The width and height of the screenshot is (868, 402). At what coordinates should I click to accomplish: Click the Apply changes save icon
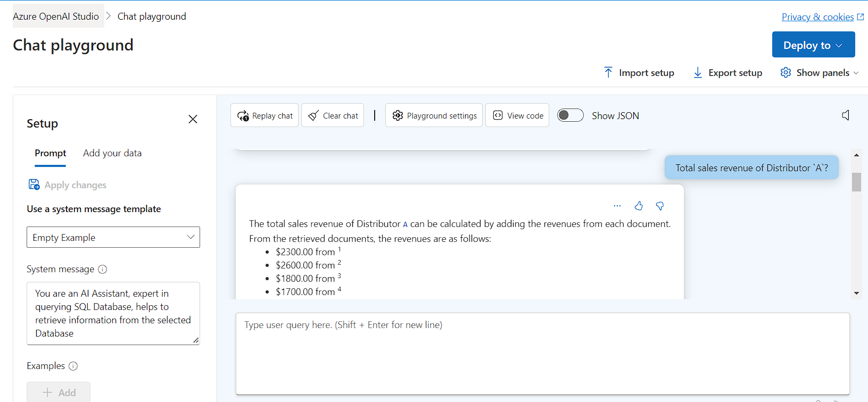(x=34, y=185)
